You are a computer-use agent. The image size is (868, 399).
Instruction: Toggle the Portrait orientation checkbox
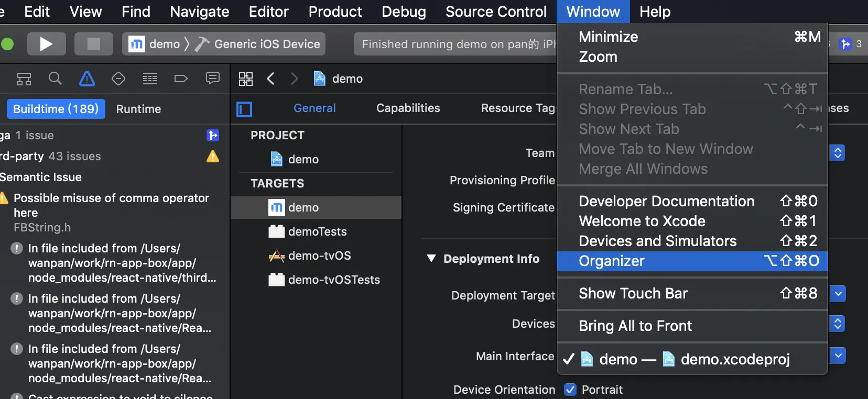click(x=570, y=390)
